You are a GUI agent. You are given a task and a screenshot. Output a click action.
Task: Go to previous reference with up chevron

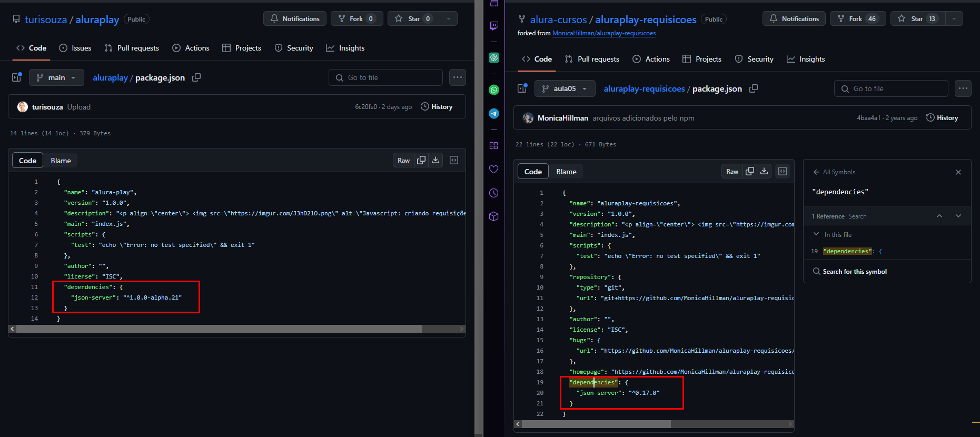(x=939, y=216)
